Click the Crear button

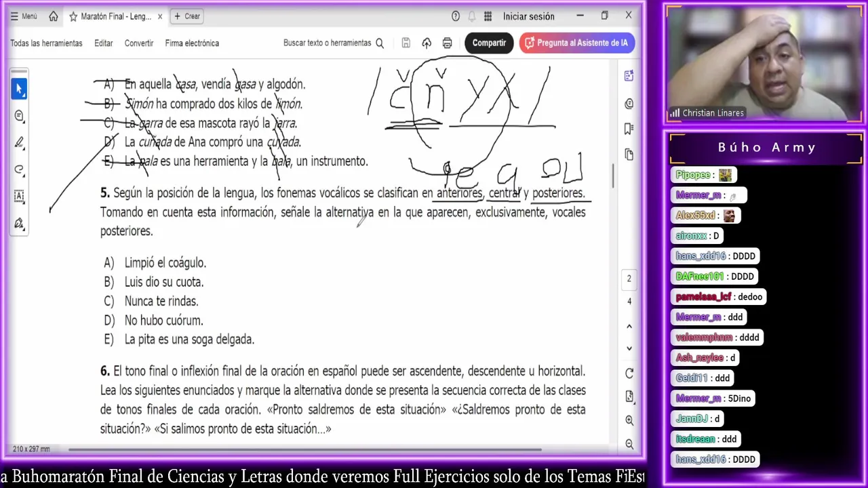(186, 16)
